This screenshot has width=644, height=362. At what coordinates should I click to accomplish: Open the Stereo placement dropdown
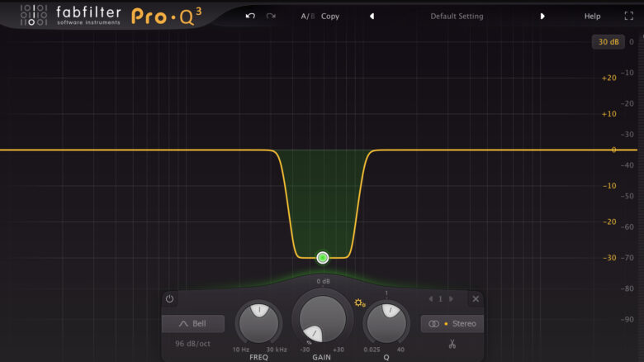(452, 324)
